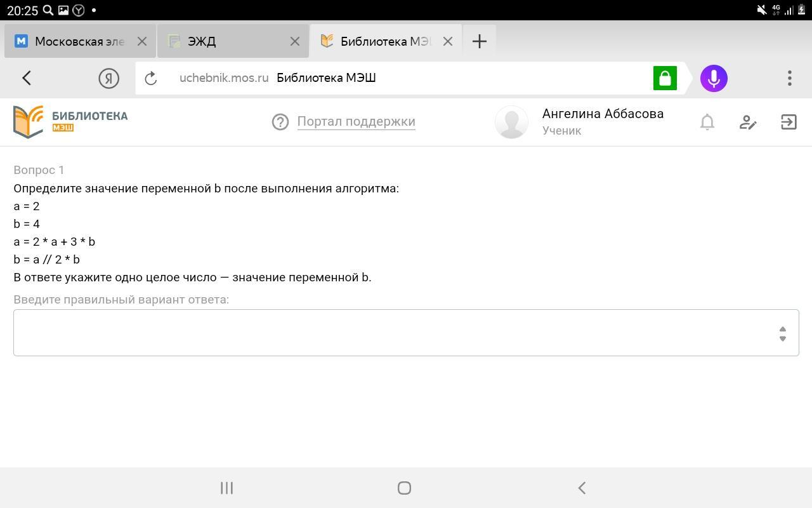Switch to the ЭЖД tab
Viewport: 812px width, 508px height.
(x=233, y=41)
